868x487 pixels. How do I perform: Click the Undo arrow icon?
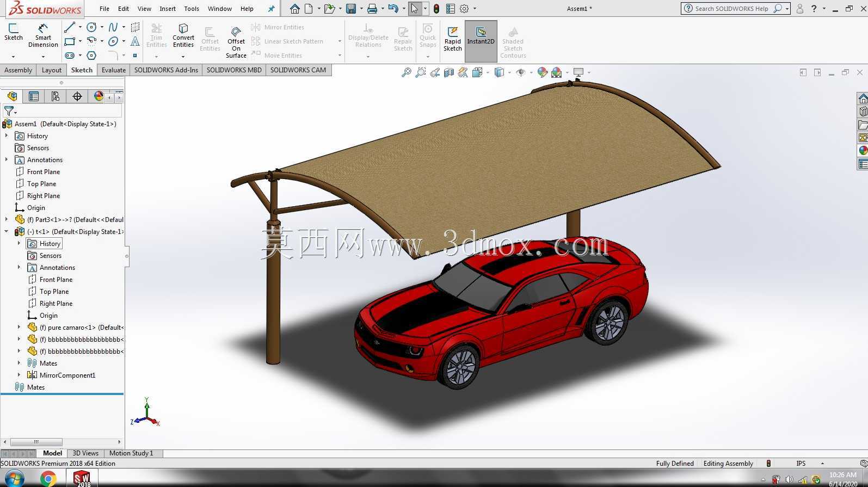(393, 9)
